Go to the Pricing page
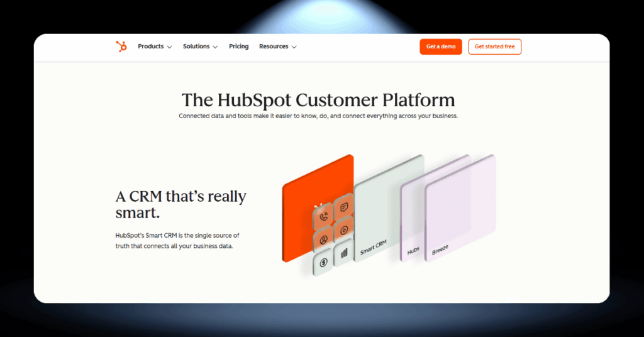The image size is (644, 337). pyautogui.click(x=238, y=47)
